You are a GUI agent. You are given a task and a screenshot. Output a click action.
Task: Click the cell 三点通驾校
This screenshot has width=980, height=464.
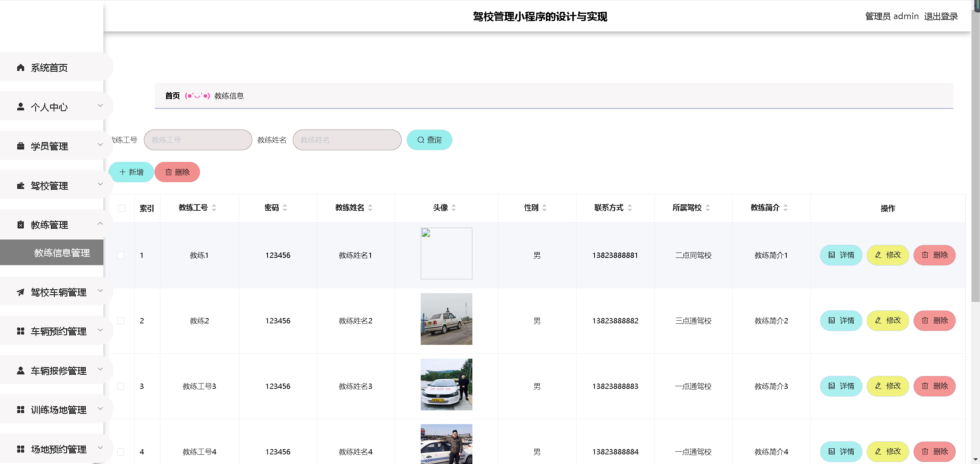pos(693,321)
